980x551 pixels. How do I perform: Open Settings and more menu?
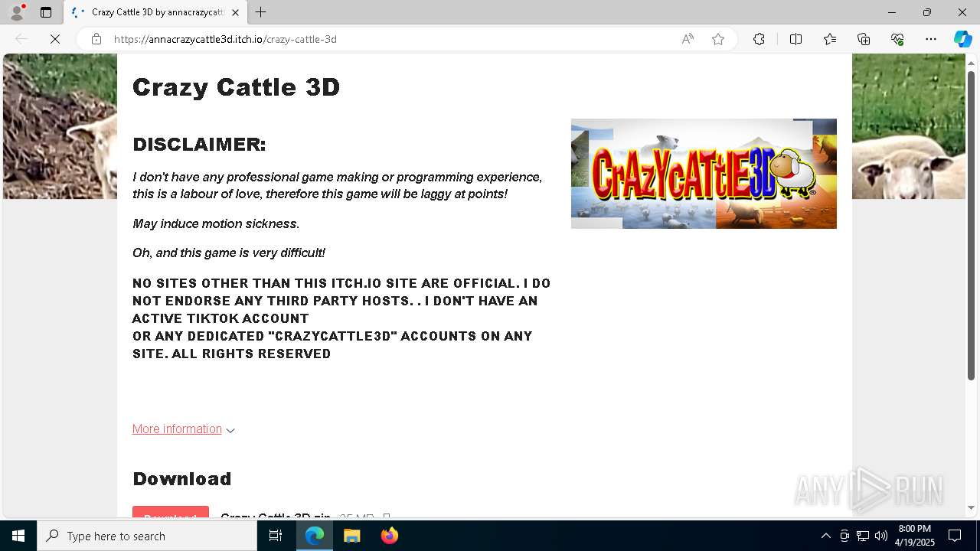pyautogui.click(x=931, y=39)
